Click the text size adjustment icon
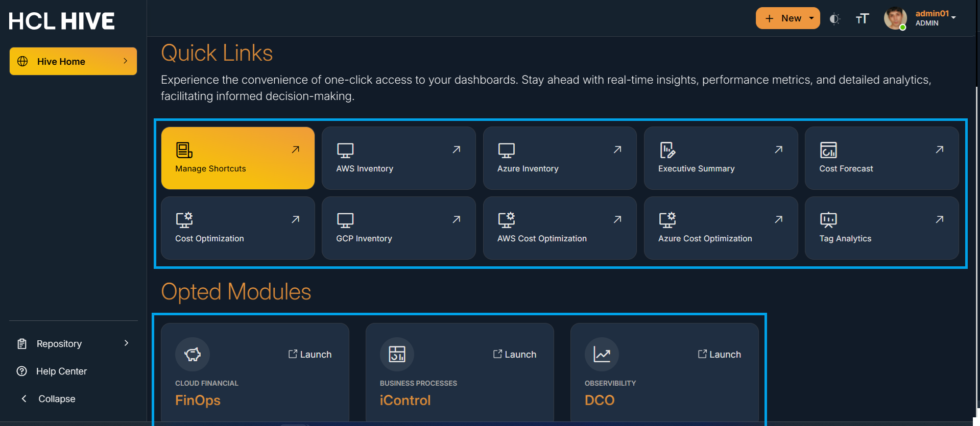Screen dimensions: 980x426 pyautogui.click(x=862, y=19)
